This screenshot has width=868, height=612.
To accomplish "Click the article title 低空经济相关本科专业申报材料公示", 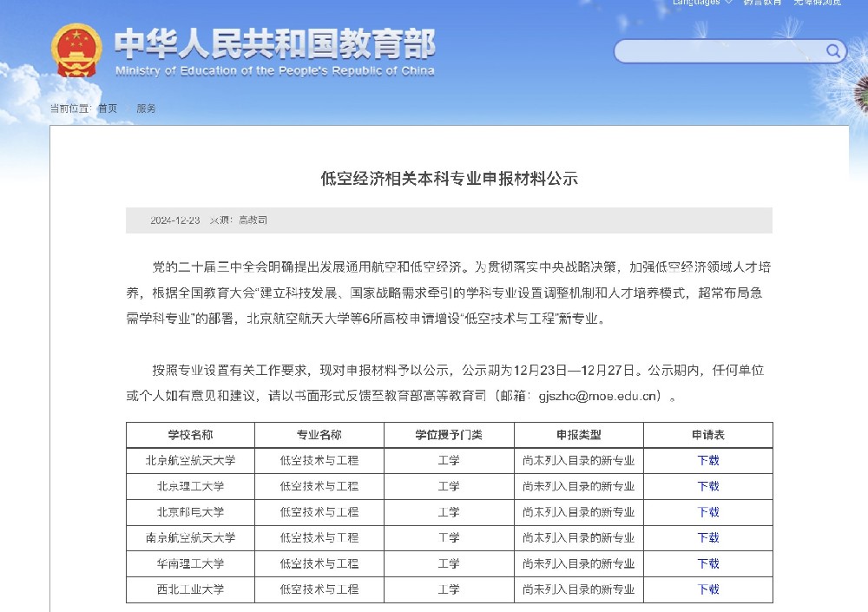I will tap(449, 178).
